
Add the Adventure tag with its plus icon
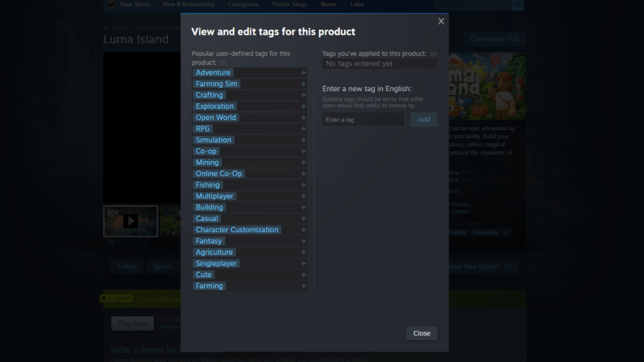tap(303, 73)
